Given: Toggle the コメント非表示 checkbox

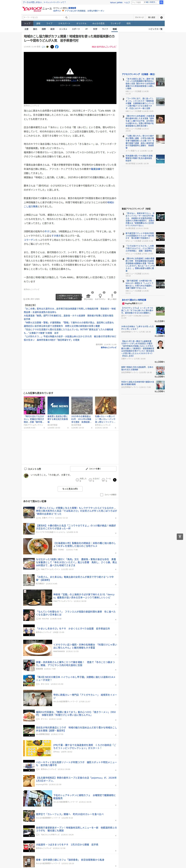Looking at the screenshot, I should coord(102,495).
